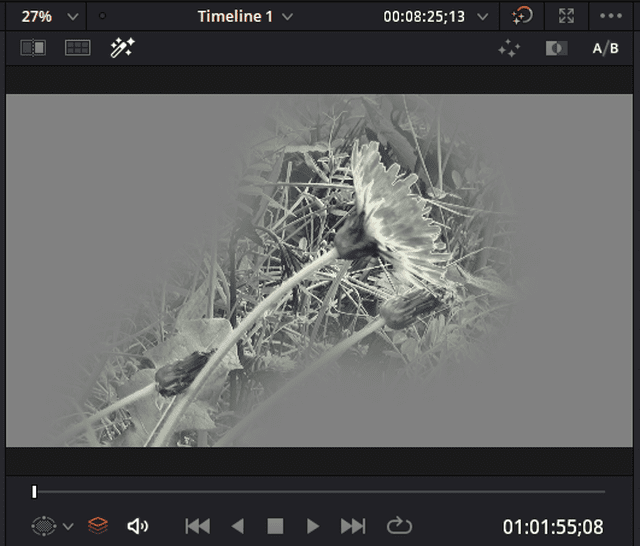Image resolution: width=640 pixels, height=546 pixels.
Task: Toggle the highlight magic wand tool
Action: point(122,48)
